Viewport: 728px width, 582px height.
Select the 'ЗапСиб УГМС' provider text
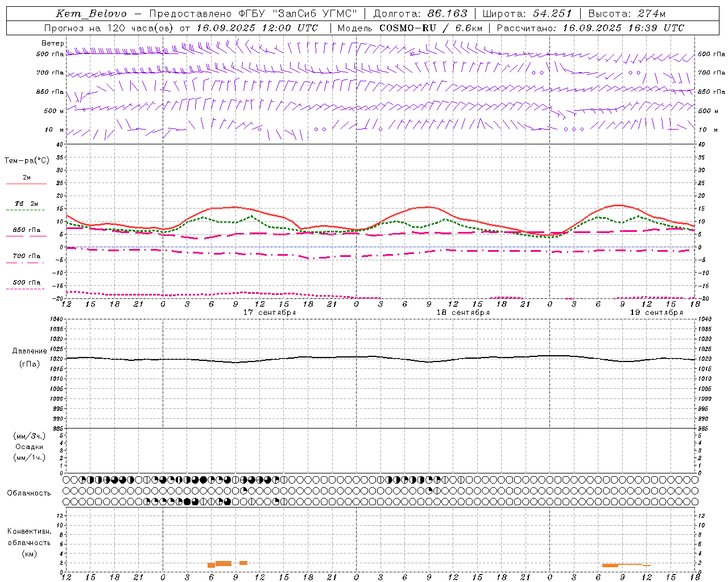coord(314,14)
